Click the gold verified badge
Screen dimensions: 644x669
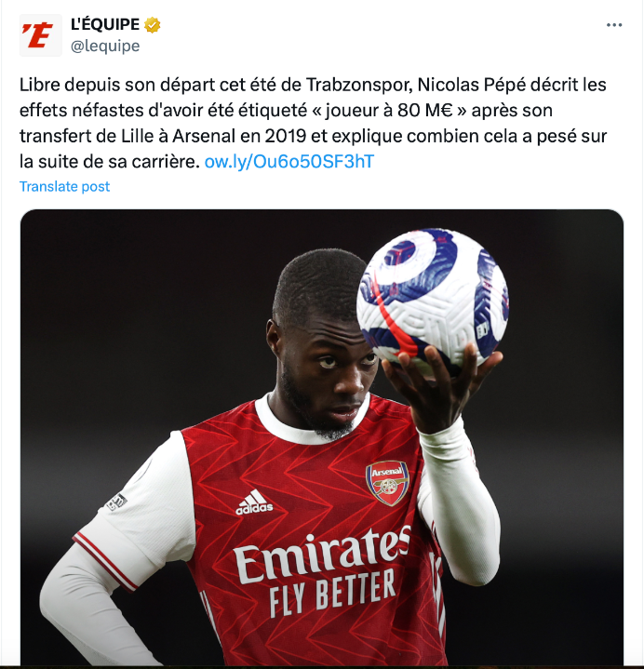click(x=153, y=25)
